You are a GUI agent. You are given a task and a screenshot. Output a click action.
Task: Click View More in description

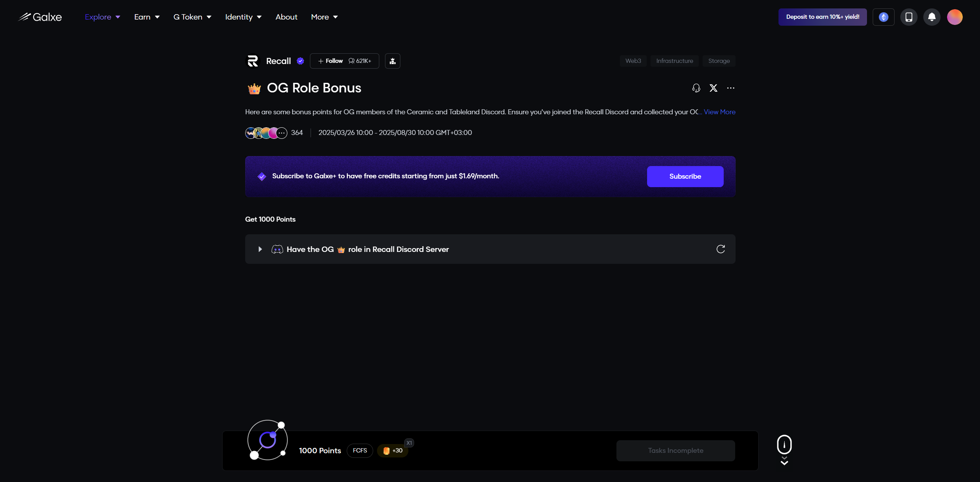(719, 112)
